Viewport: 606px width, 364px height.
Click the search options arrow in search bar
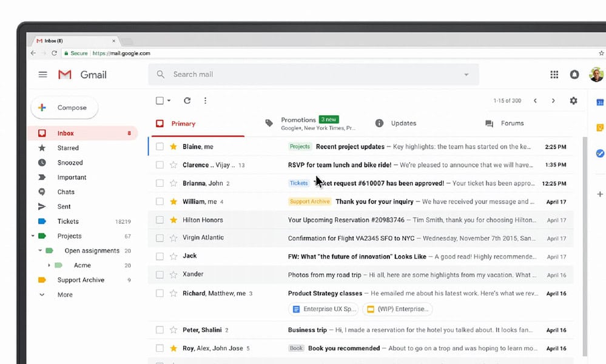click(466, 74)
